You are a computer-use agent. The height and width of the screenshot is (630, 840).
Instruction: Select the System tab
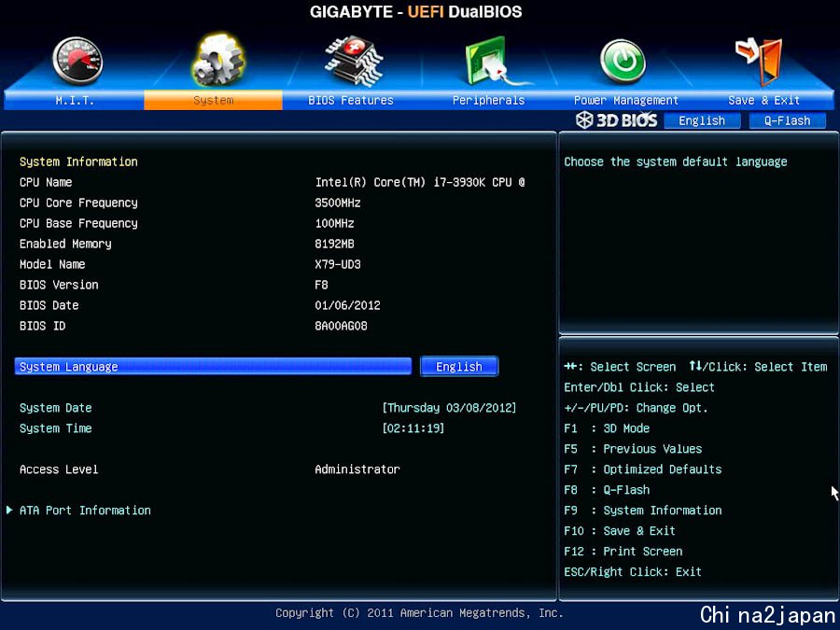[x=213, y=100]
